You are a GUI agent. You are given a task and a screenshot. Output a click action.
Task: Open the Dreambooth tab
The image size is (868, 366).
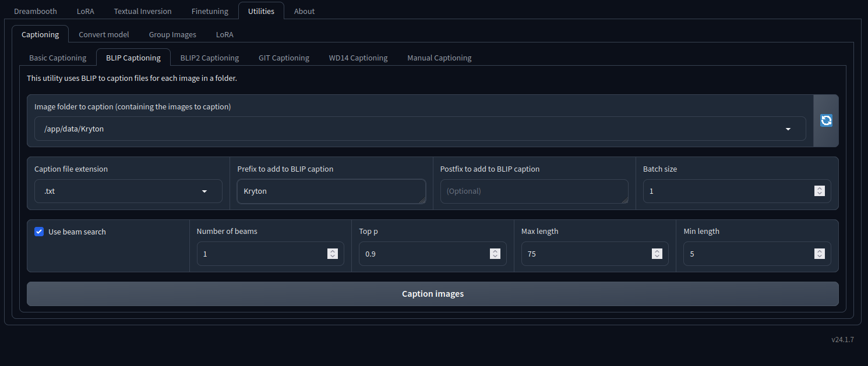(x=36, y=11)
